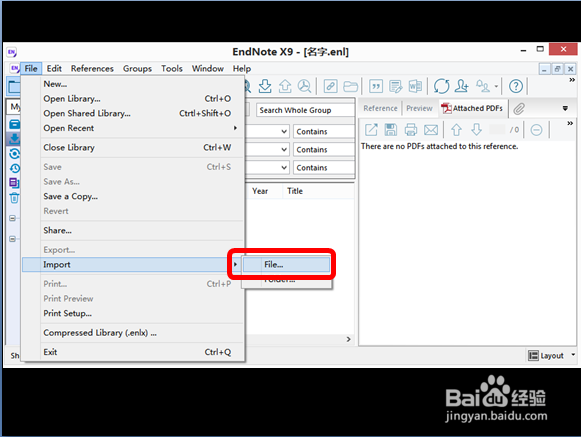Image resolution: width=581 pixels, height=437 pixels.
Task: Click the Email PDF envelope icon
Action: point(431,130)
